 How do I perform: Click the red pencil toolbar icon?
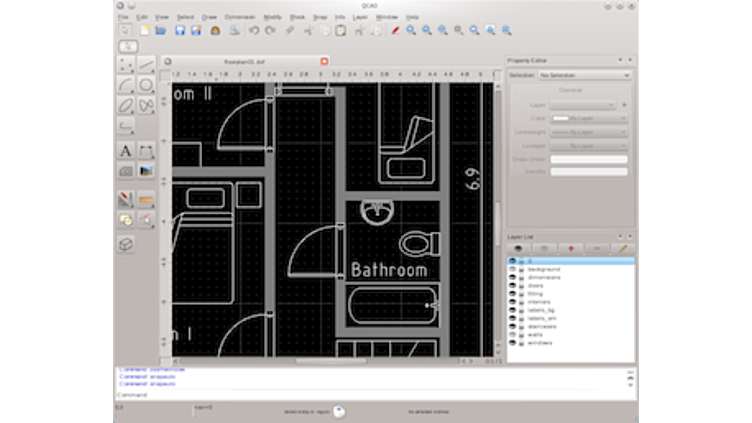point(394,31)
